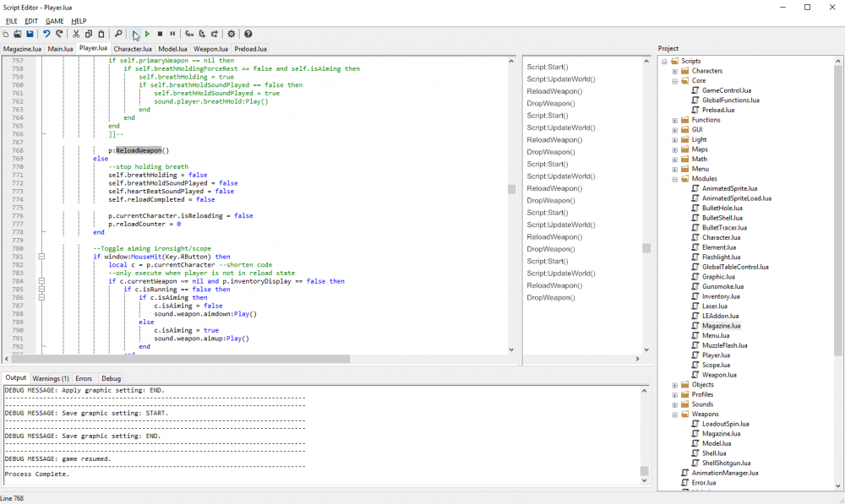
Task: Expand the Sounds folder node
Action: tap(675, 404)
